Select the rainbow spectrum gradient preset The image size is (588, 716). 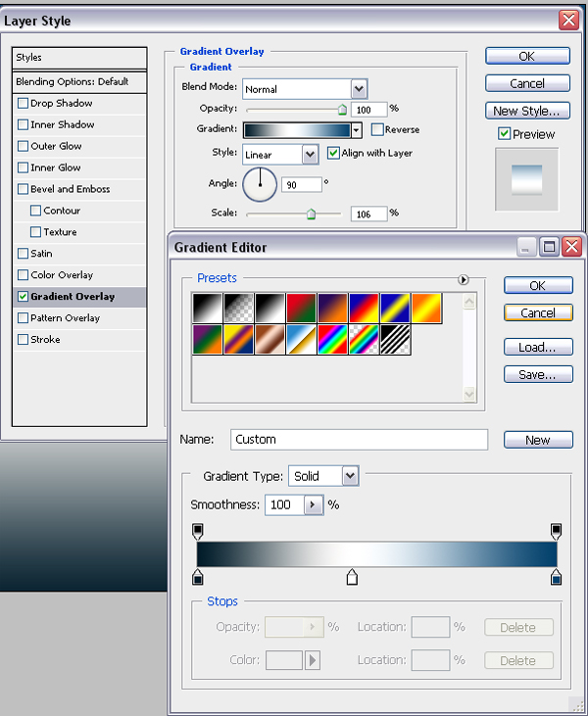[332, 339]
